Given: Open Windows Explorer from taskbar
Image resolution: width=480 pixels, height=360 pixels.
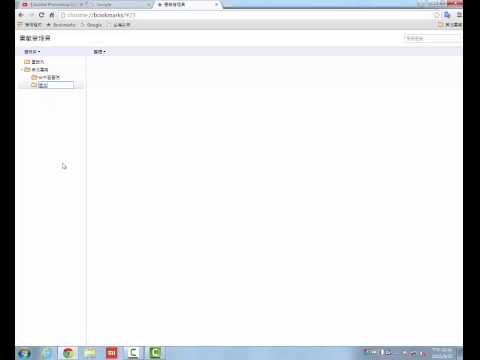Looking at the screenshot, I should 90,353.
